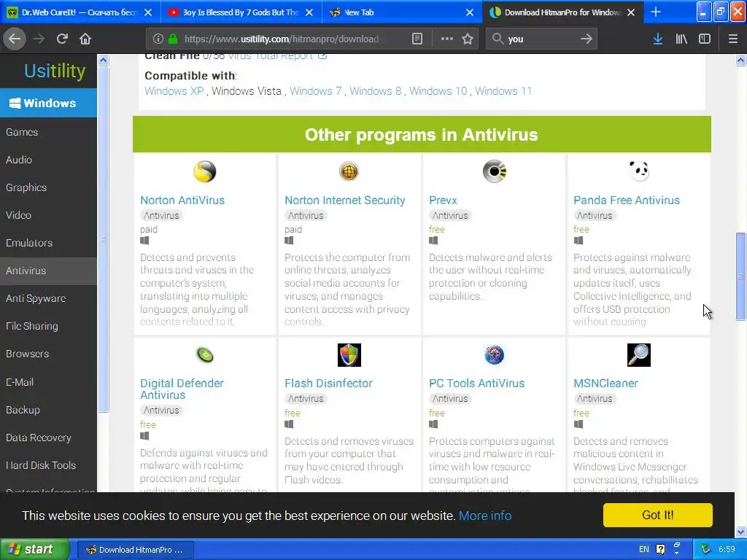
Task: Click the page vertical scrollbar thumb
Action: 740,276
